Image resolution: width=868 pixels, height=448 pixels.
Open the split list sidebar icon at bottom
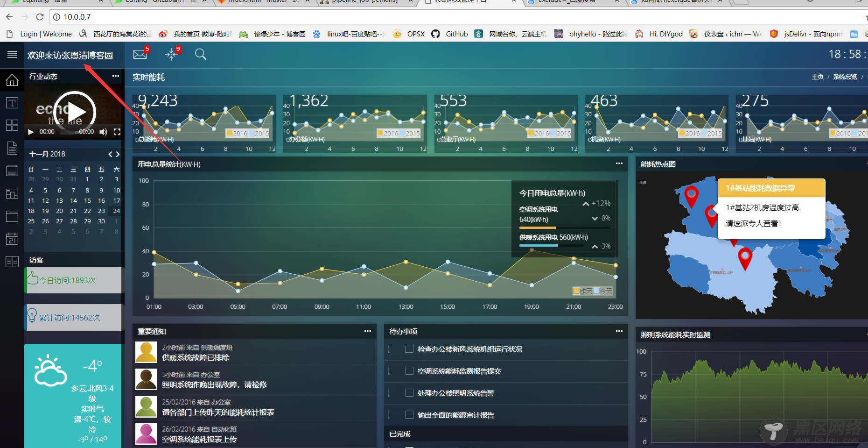coord(12,262)
